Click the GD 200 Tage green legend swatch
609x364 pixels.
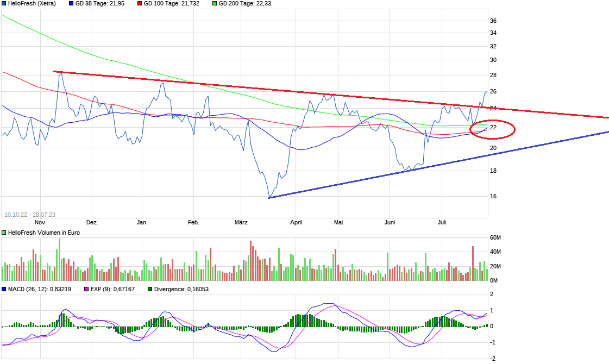(x=215, y=3)
